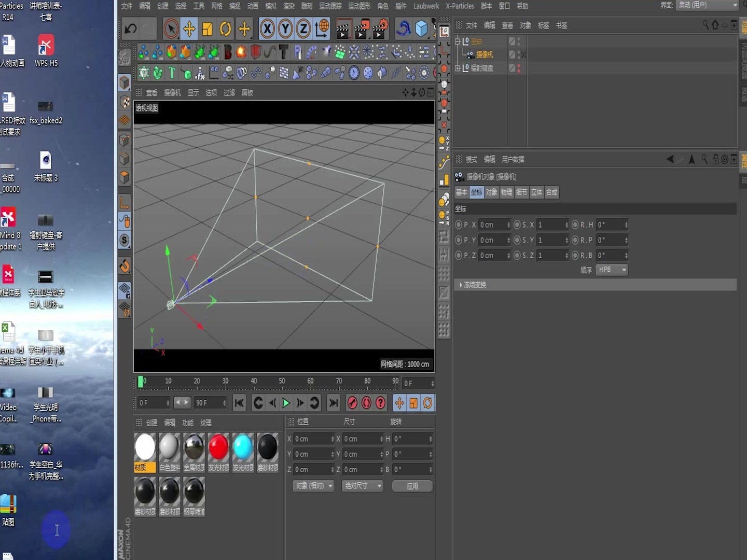Expand the 冻结变换 section
The height and width of the screenshot is (560, 747).
click(461, 285)
